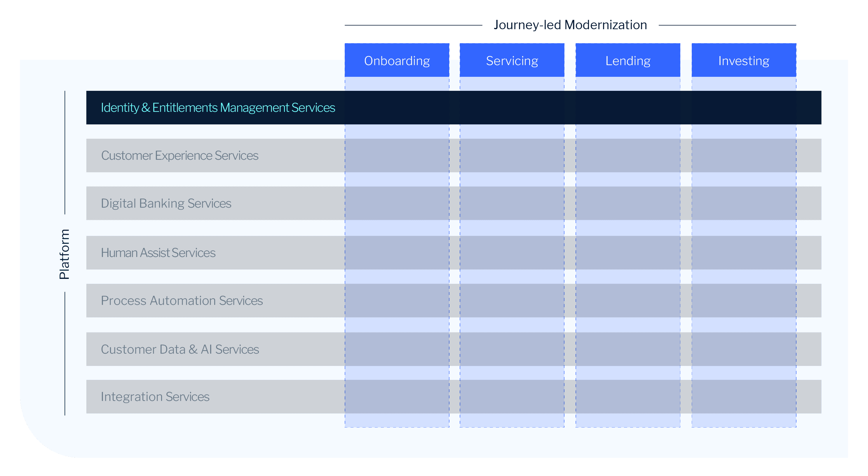868x476 pixels.
Task: Click the Integration Services row
Action: pos(155,397)
